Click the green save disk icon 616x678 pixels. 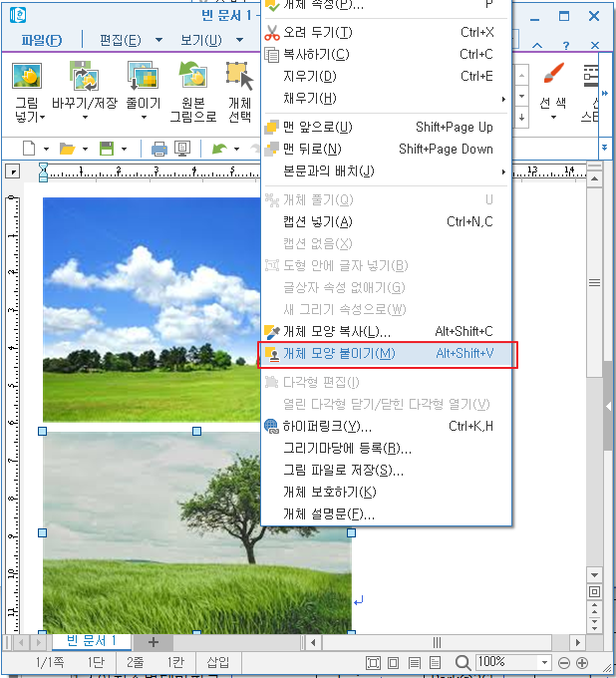(x=107, y=149)
